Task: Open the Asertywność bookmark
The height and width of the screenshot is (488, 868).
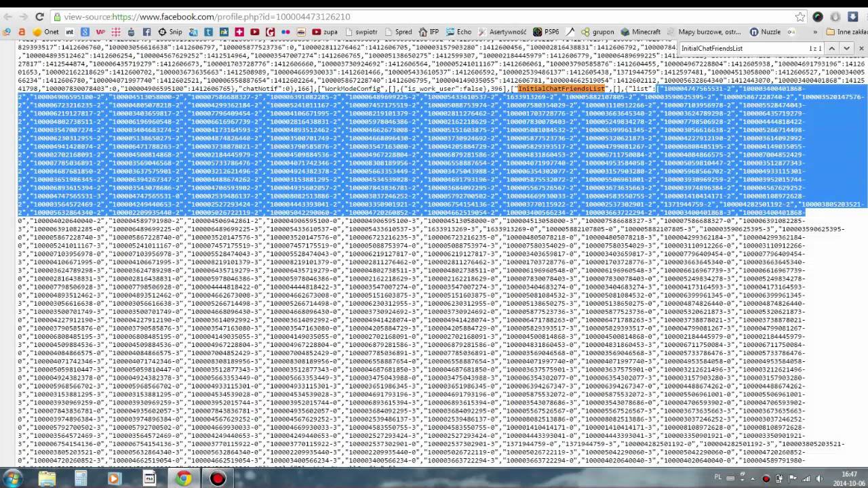Action: pos(502,32)
